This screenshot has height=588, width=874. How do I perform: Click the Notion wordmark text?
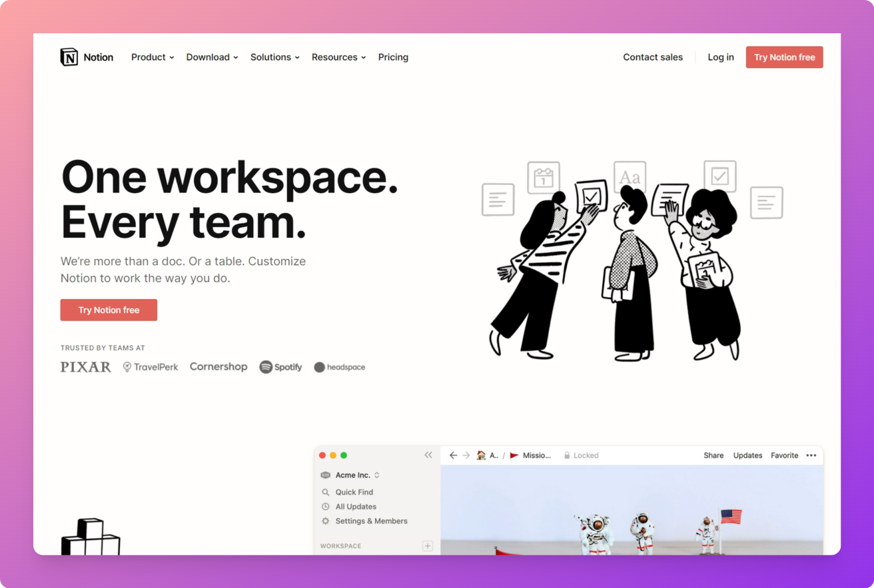98,57
